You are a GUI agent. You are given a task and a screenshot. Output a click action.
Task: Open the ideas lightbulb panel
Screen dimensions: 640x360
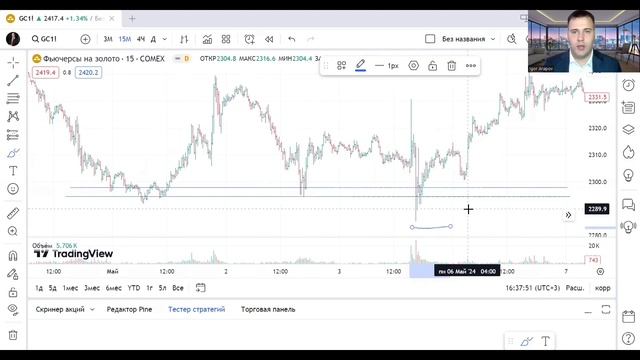pos(629,175)
